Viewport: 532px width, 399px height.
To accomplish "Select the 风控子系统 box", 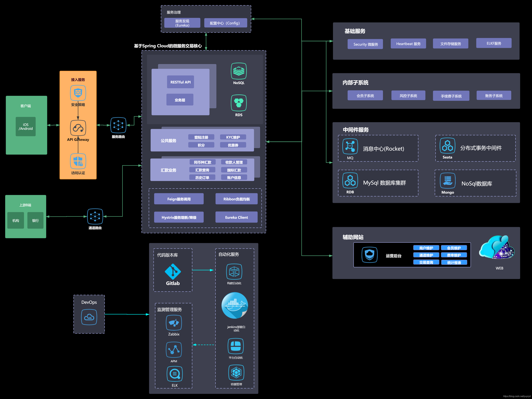I will 408,95.
